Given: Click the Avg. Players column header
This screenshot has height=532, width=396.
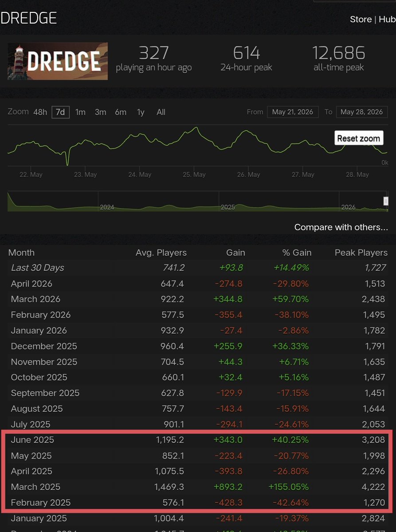Looking at the screenshot, I should (x=161, y=253).
